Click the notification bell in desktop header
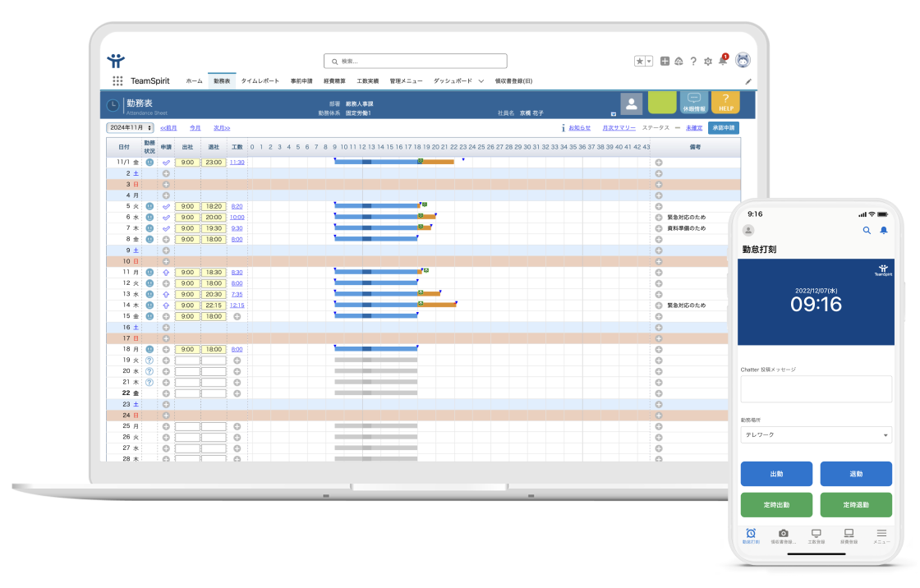 (x=723, y=61)
